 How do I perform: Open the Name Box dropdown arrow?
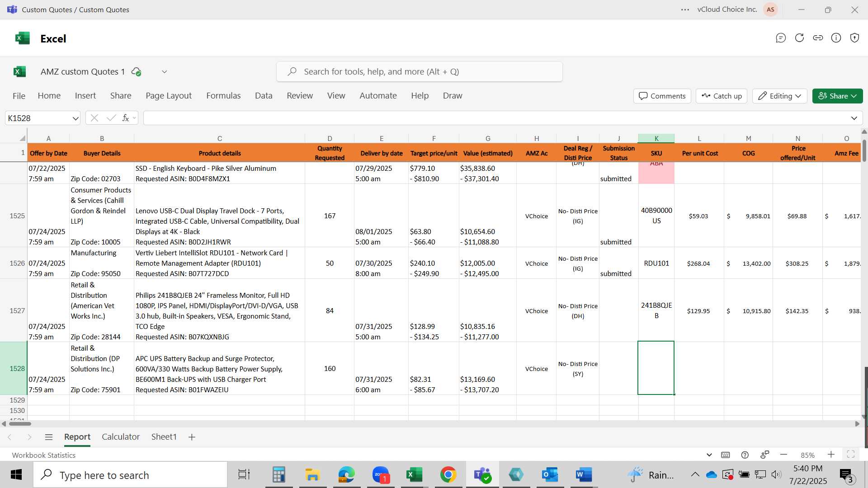coord(75,118)
